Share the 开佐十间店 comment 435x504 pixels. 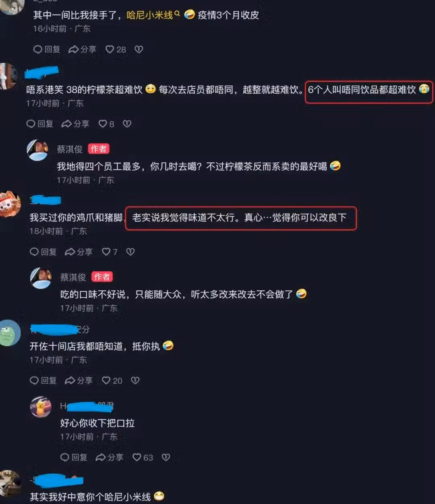tap(79, 380)
